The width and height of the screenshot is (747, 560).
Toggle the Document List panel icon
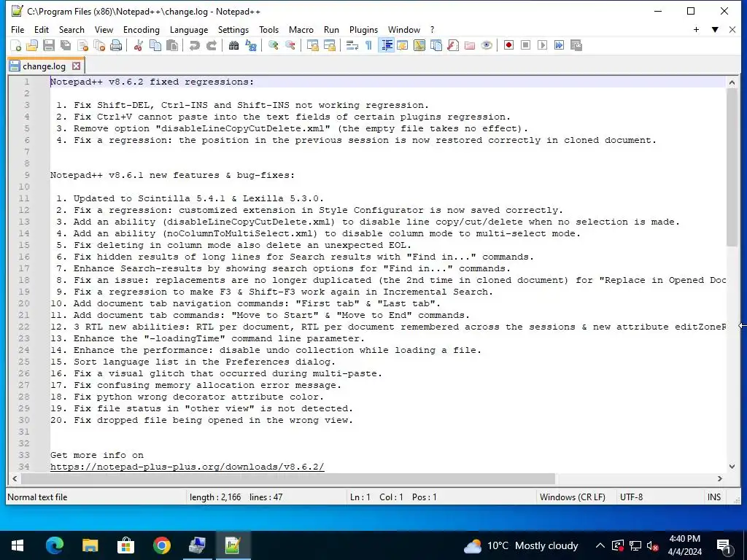436,45
